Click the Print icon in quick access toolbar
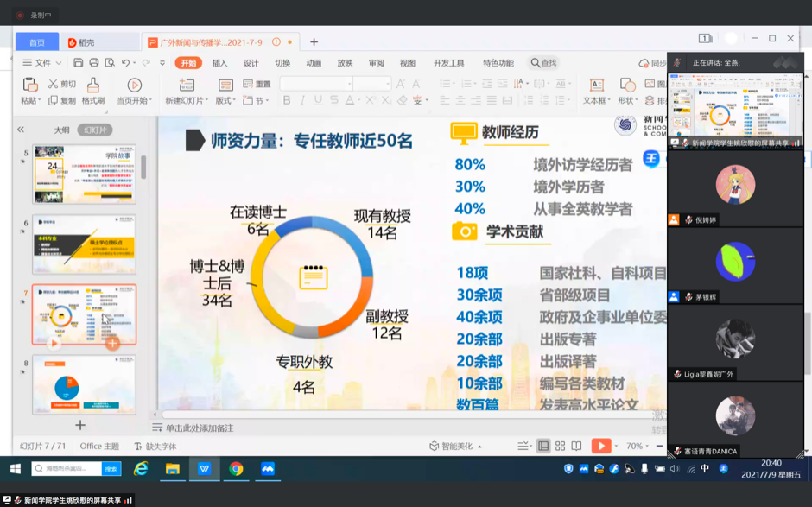Screen dimensions: 812x507 (93, 63)
